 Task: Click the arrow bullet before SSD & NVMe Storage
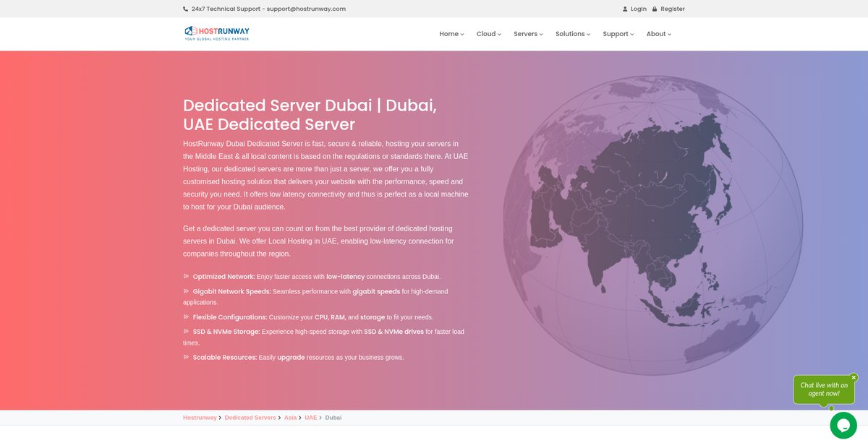click(186, 331)
